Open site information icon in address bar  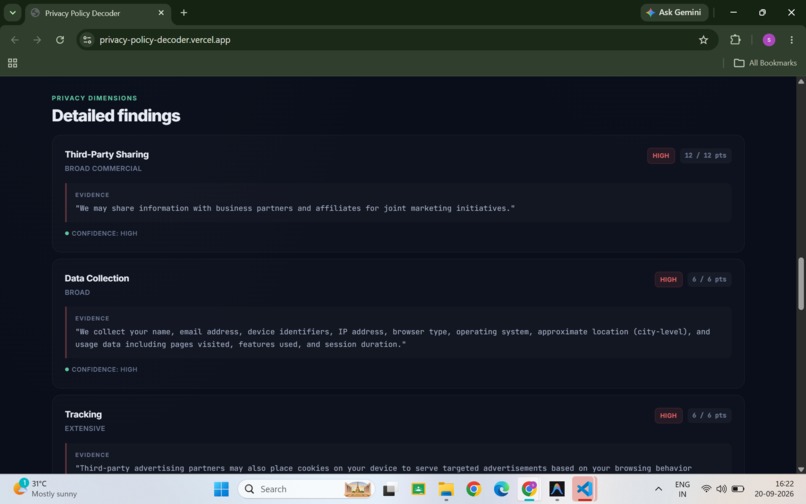tap(87, 40)
